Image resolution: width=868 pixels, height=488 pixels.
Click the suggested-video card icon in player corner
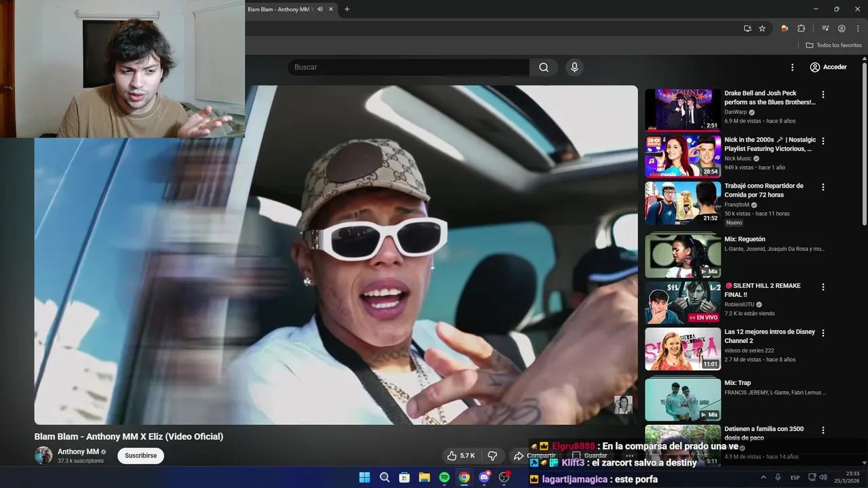(x=623, y=405)
